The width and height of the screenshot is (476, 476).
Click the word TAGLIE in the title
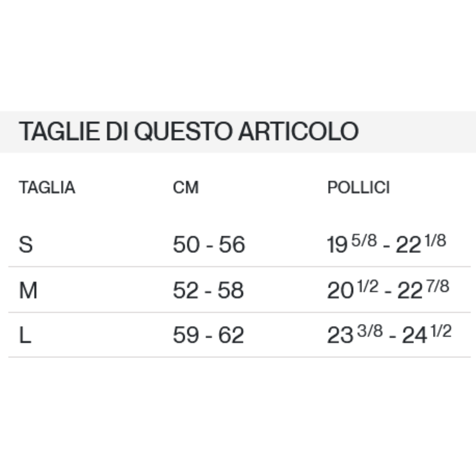pos(59,131)
